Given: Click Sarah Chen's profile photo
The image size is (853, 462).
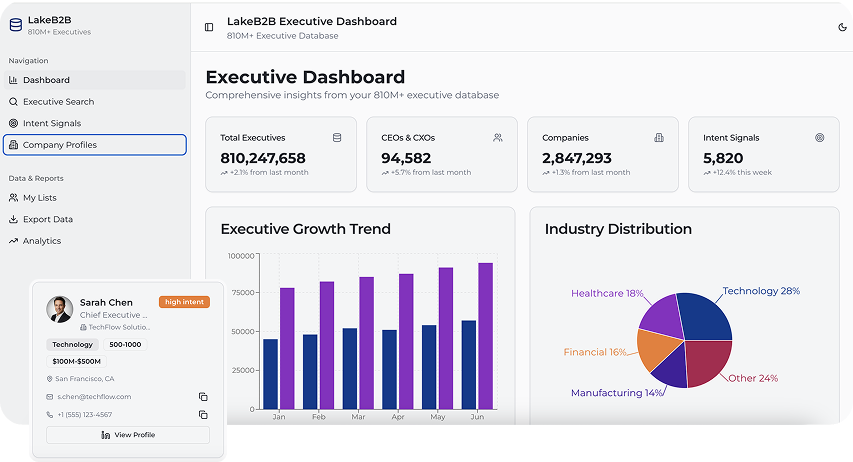Looking at the screenshot, I should [59, 309].
